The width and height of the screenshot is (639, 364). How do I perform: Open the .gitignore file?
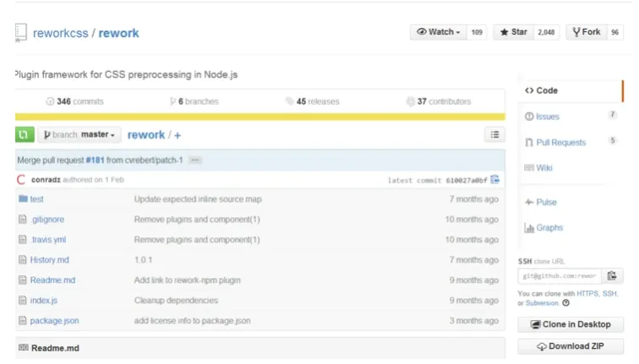47,220
